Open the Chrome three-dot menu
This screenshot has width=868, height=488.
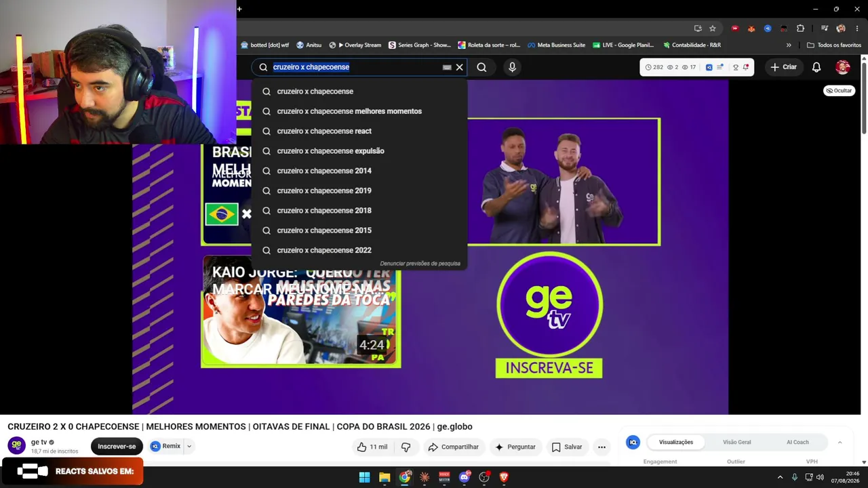[x=857, y=28]
